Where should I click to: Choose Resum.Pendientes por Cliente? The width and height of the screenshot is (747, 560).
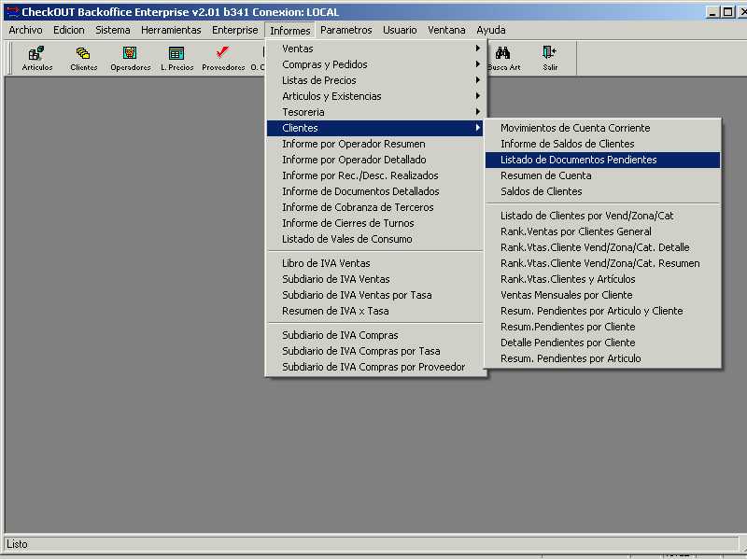point(602,327)
